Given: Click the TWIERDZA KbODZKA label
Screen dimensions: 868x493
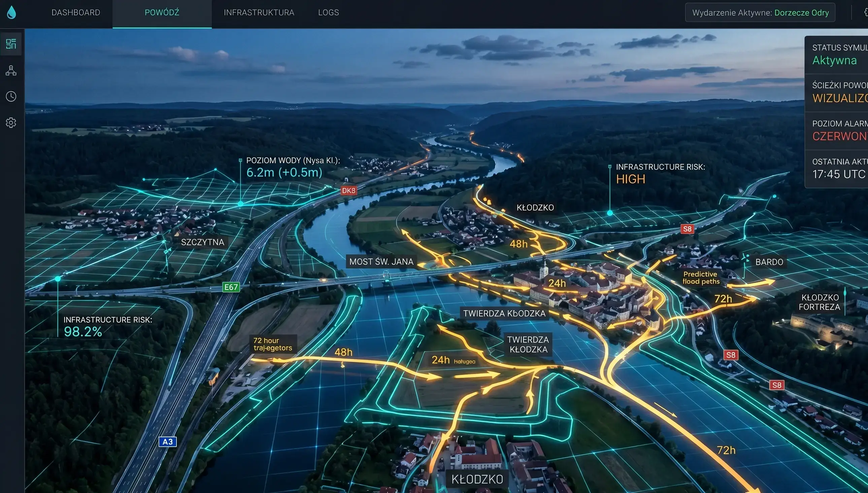Looking at the screenshot, I should click(504, 314).
